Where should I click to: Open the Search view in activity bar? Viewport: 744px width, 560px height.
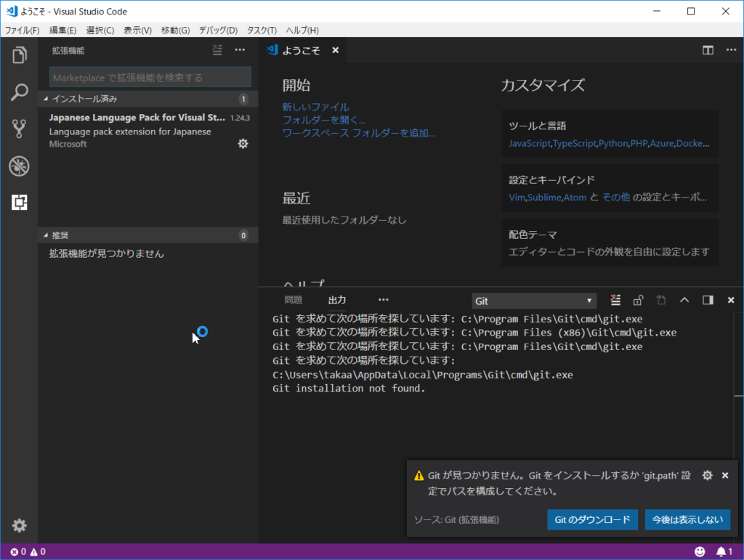click(19, 92)
